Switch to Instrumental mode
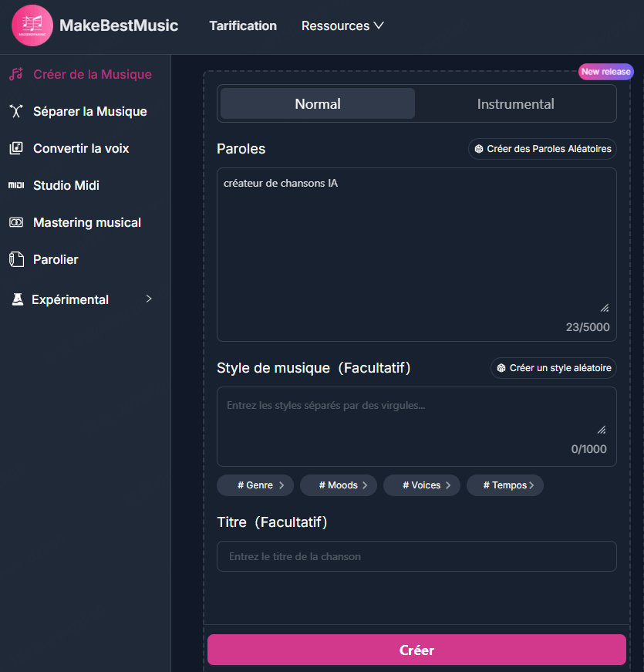Screen dimensions: 644x672 pos(515,104)
